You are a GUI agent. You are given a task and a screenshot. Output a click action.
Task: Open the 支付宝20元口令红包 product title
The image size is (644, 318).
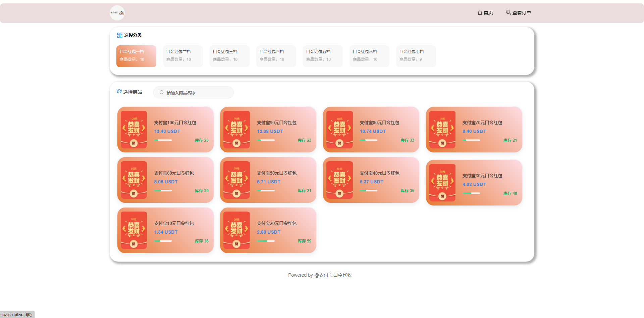click(277, 223)
